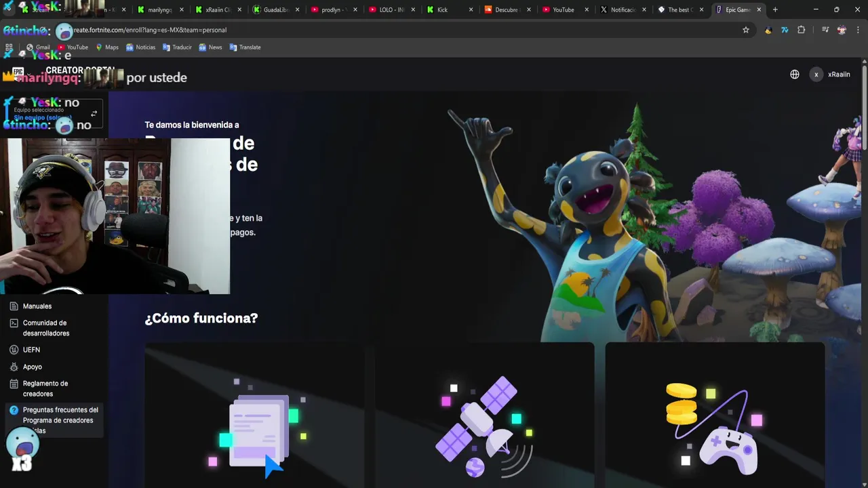Click the satellite illustration card
The width and height of the screenshot is (868, 488).
pyautogui.click(x=484, y=415)
